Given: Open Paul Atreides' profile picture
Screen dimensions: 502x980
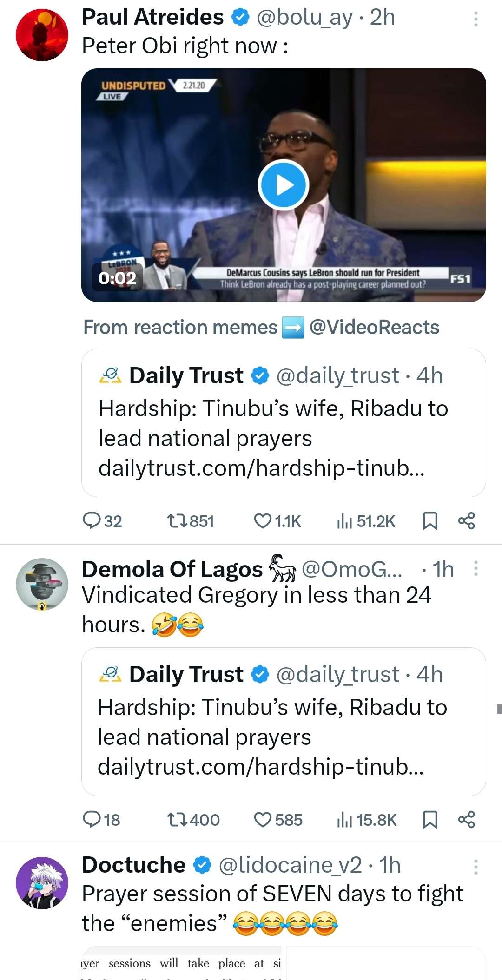Looking at the screenshot, I should coord(42,35).
